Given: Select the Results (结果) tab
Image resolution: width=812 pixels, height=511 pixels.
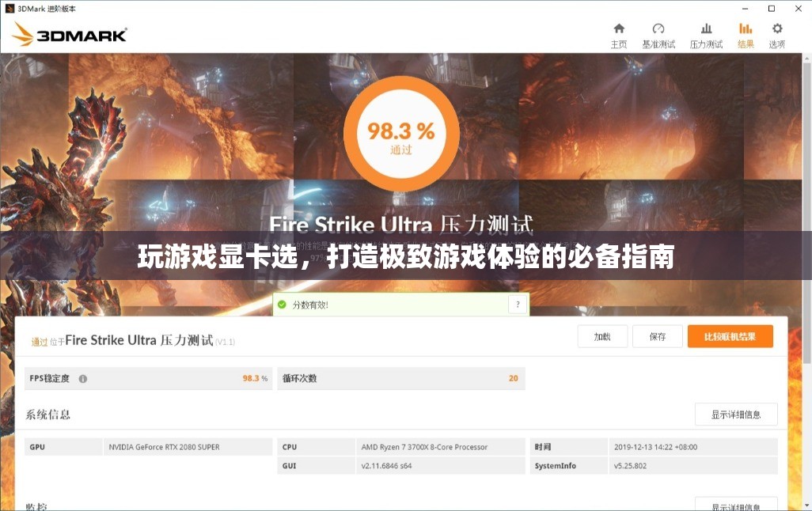Looking at the screenshot, I should (746, 36).
